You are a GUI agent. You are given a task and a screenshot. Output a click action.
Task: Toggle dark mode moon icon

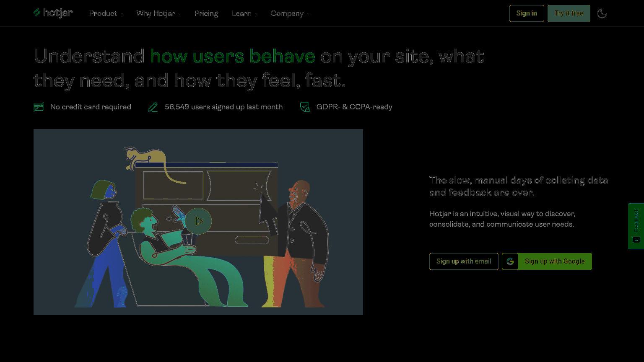(x=602, y=13)
